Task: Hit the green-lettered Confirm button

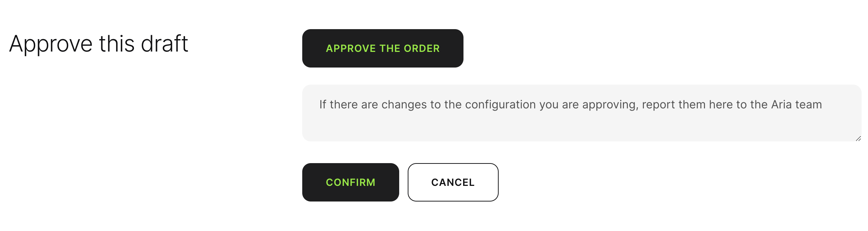Action: point(351,182)
